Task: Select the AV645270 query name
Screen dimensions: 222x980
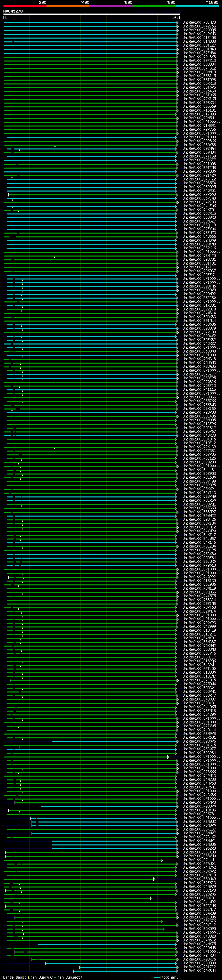Action: [x=13, y=11]
